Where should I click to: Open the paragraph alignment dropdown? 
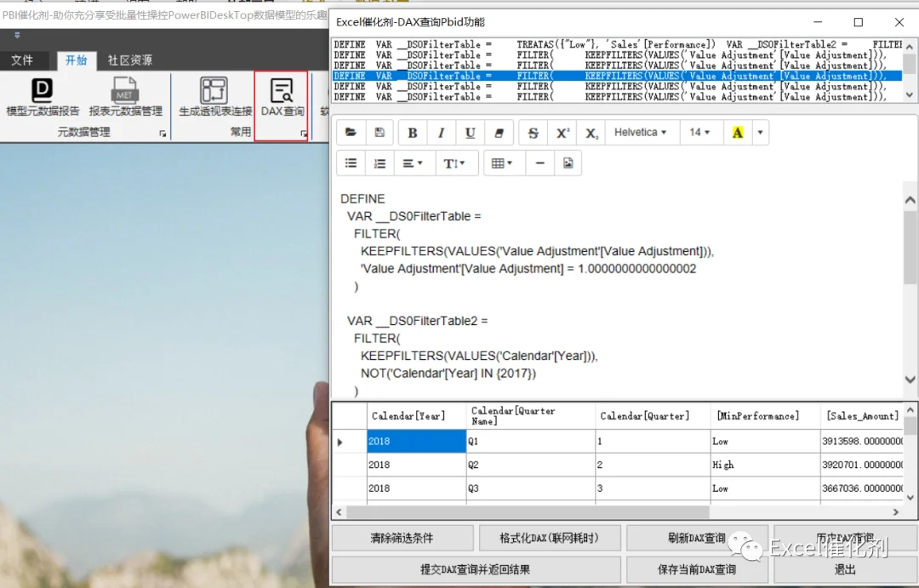[413, 163]
